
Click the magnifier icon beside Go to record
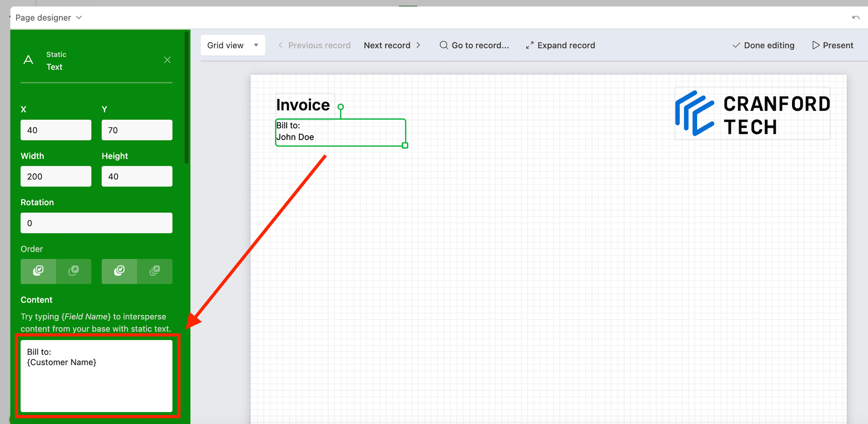point(443,45)
